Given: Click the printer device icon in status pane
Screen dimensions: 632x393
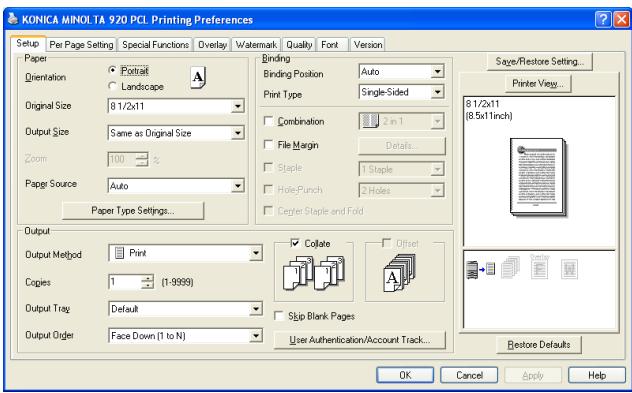Looking at the screenshot, I should 472,269.
